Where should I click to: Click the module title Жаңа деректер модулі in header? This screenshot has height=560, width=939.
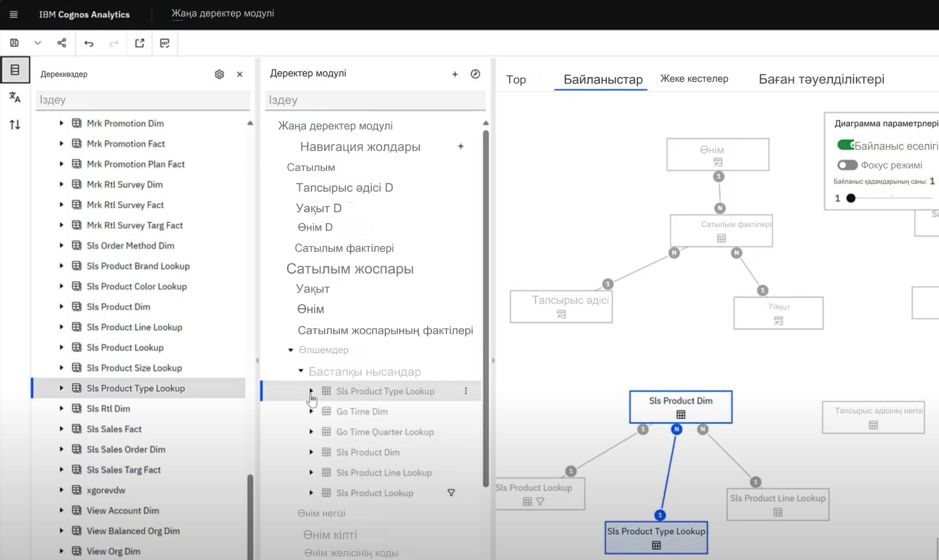[222, 13]
